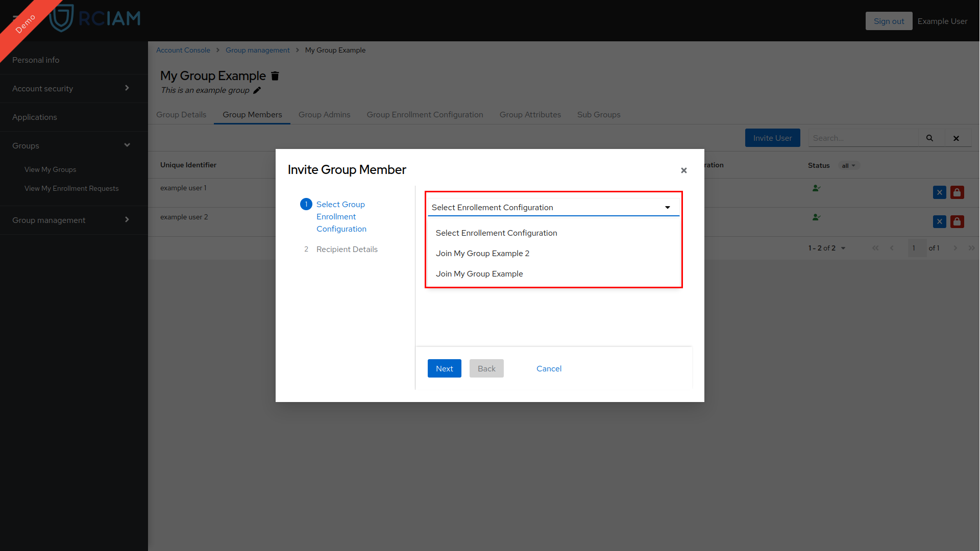
Task: Click the clear search X button
Action: (956, 137)
